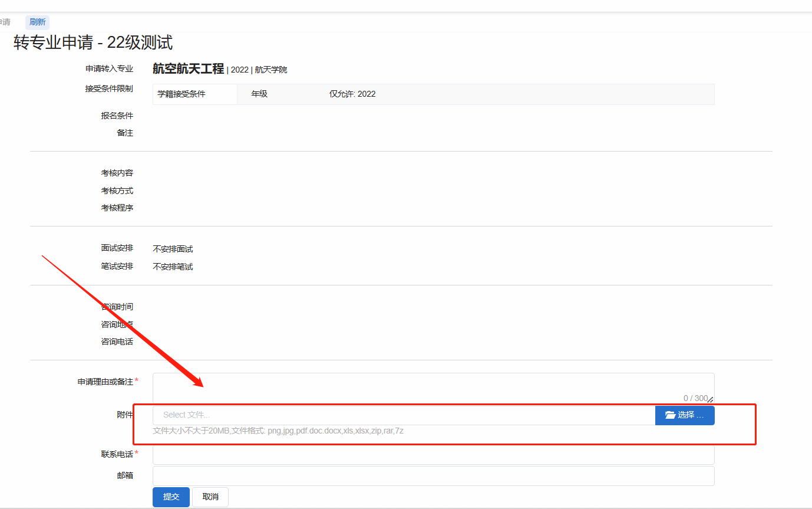Click the folder icon on the attachment button

pyautogui.click(x=670, y=415)
